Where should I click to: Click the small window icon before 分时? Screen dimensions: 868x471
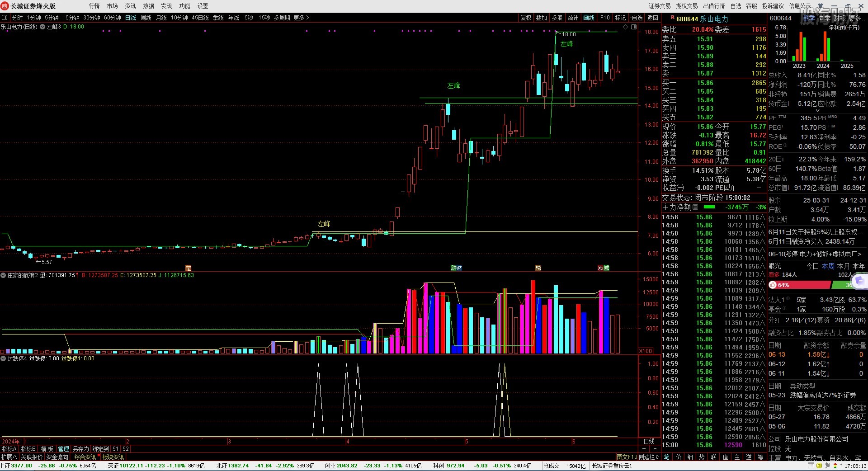click(5, 18)
